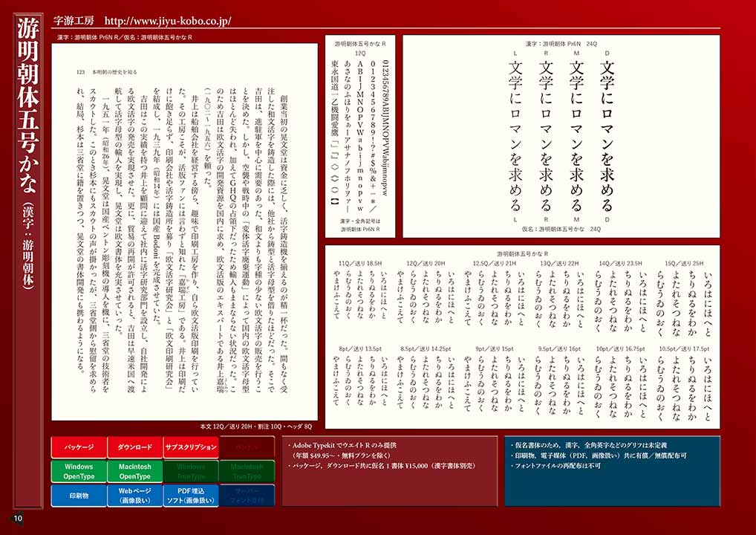Click the 0123456789ABIJMNOPVW glyph line

tap(385, 127)
